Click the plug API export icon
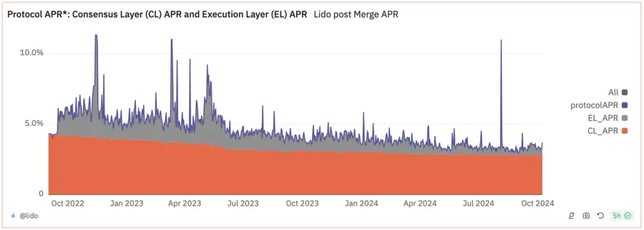The height and width of the screenshot is (230, 644). (x=571, y=215)
